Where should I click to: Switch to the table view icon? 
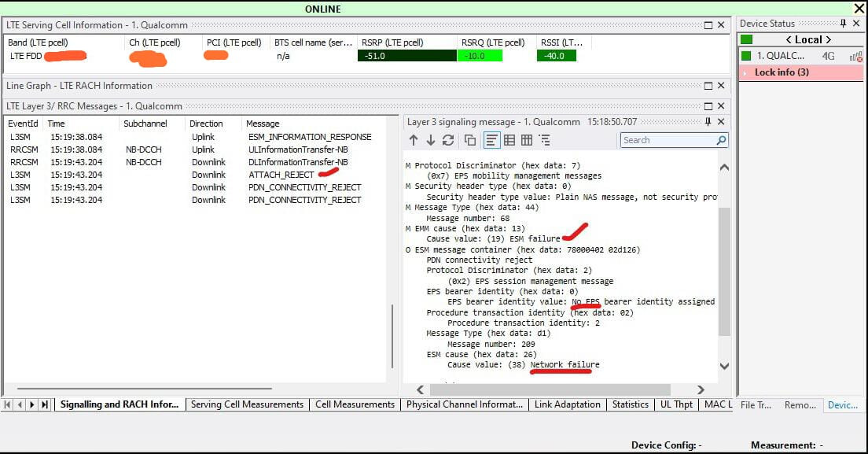pos(509,140)
